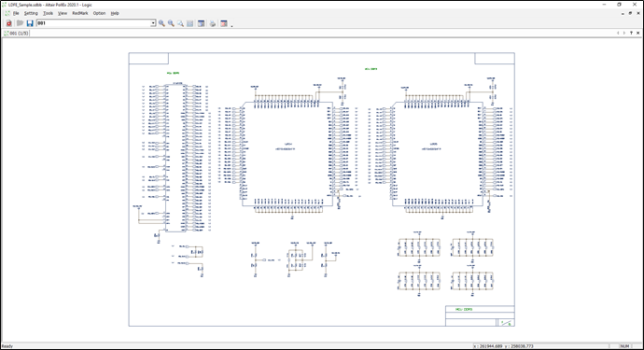Go to next tab with right arrow
This screenshot has height=350, width=644.
click(x=624, y=33)
